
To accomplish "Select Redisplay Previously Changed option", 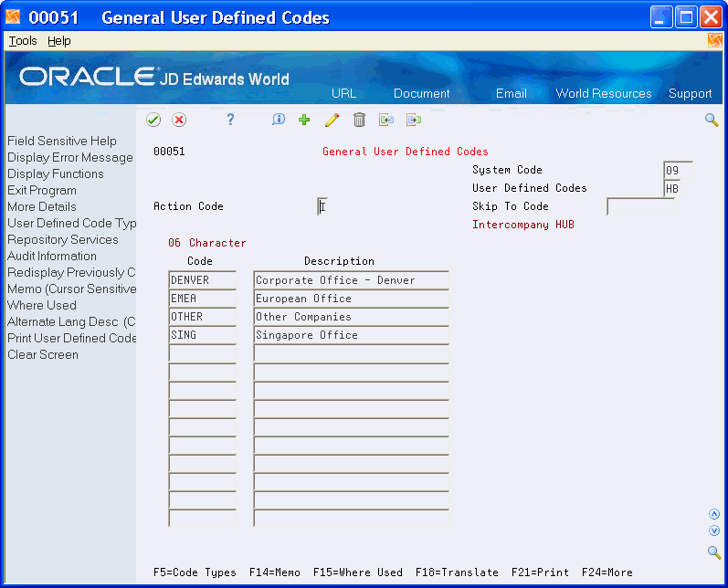I will (71, 272).
